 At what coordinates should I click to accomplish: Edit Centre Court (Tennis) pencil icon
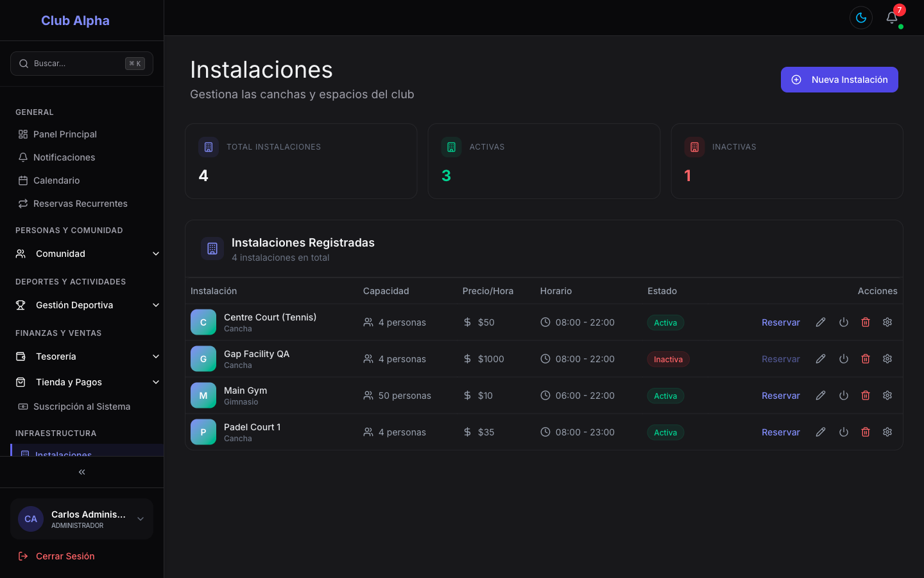821,322
